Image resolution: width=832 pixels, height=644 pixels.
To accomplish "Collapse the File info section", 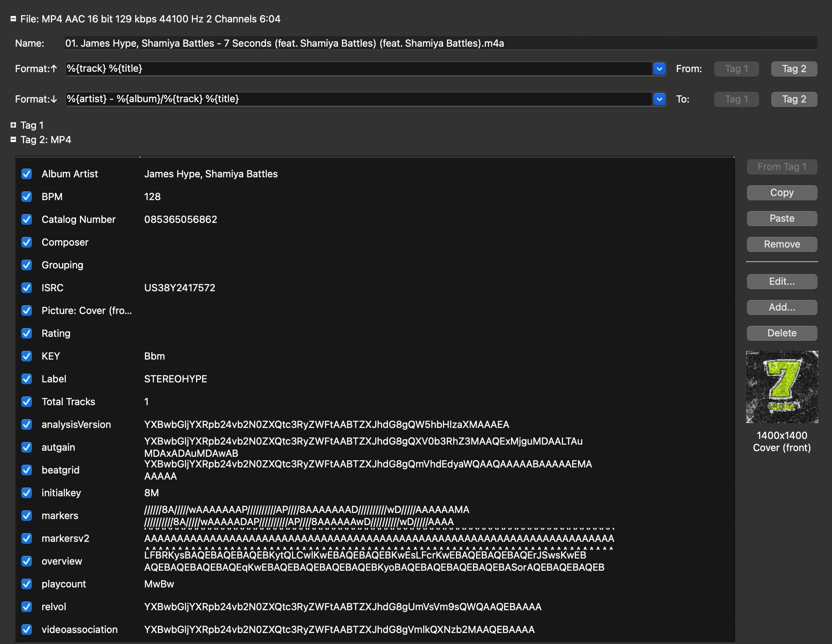I will [13, 19].
